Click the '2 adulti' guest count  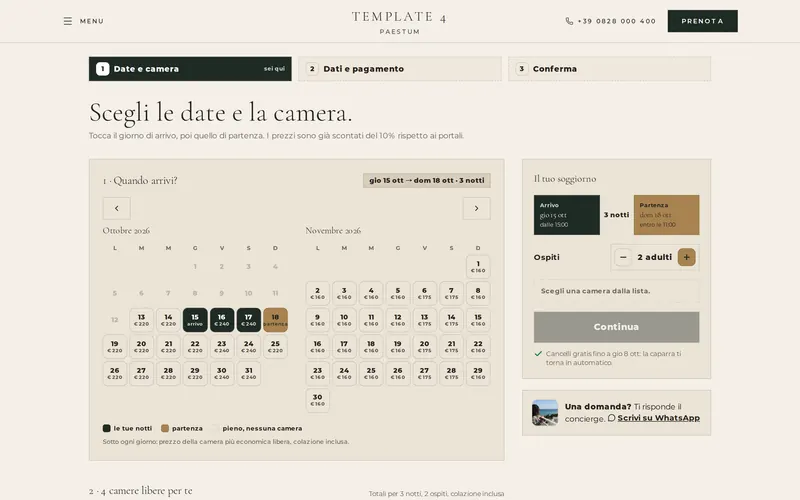[x=655, y=257]
